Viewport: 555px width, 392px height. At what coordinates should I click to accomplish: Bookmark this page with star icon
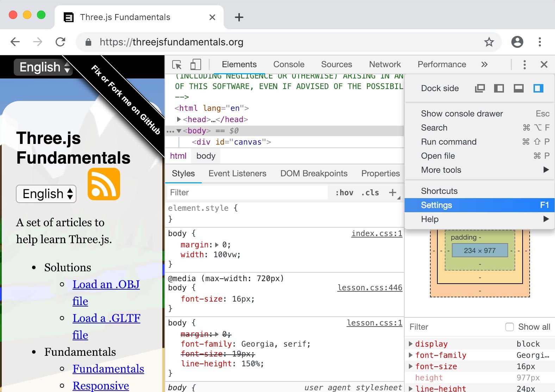click(x=489, y=42)
